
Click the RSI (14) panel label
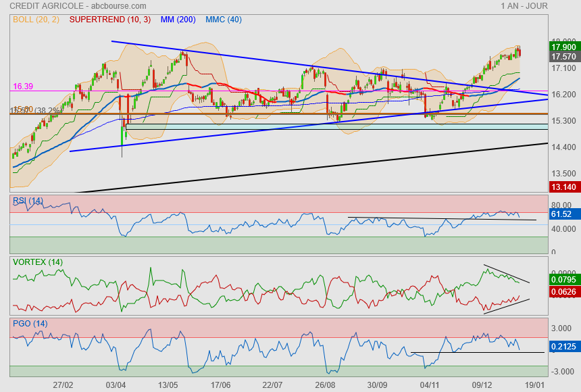(x=28, y=201)
